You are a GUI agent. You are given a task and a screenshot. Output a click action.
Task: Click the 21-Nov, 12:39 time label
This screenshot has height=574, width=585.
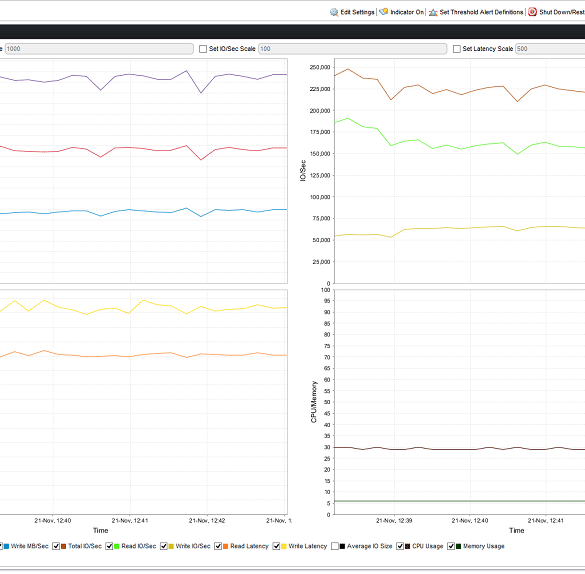coord(394,521)
